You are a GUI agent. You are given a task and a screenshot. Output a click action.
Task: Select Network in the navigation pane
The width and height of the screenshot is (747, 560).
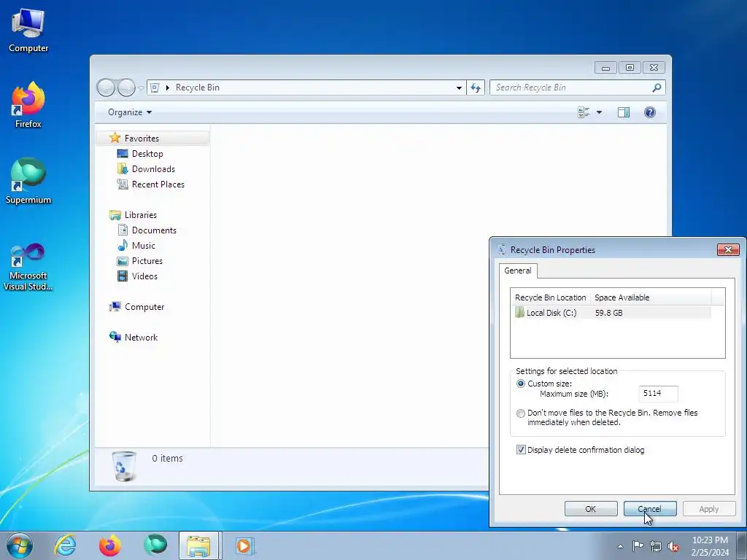click(x=141, y=338)
